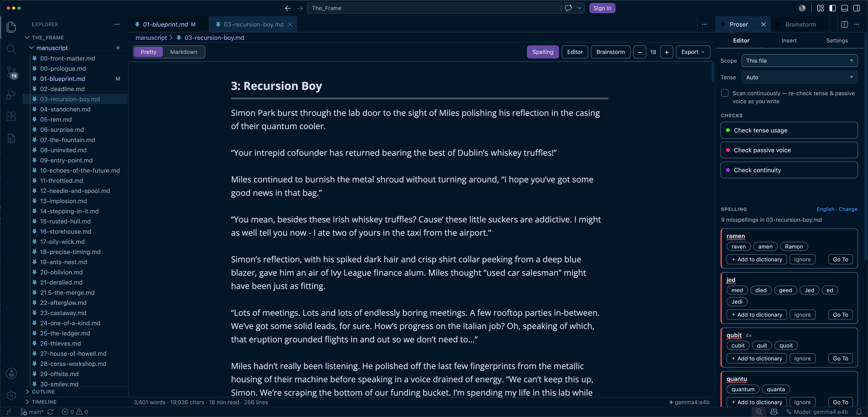Select the Settings tab in Proser
This screenshot has width=868, height=417.
[x=837, y=40]
